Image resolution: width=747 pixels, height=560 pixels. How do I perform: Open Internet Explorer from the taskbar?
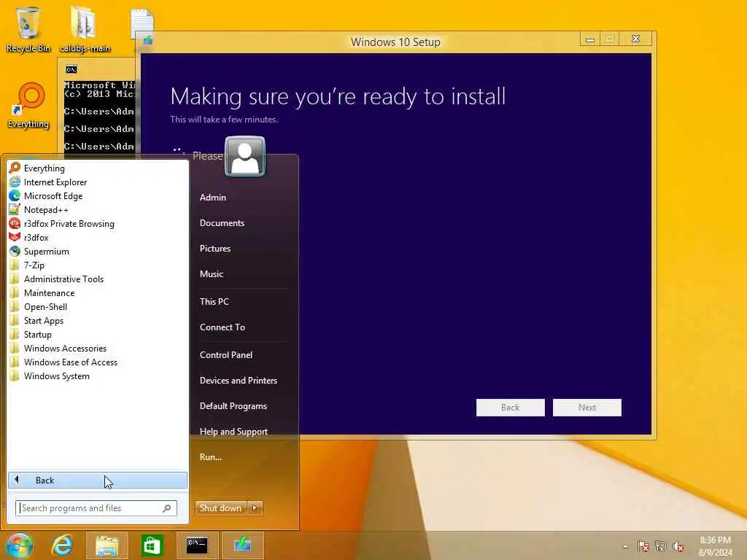pyautogui.click(x=63, y=545)
